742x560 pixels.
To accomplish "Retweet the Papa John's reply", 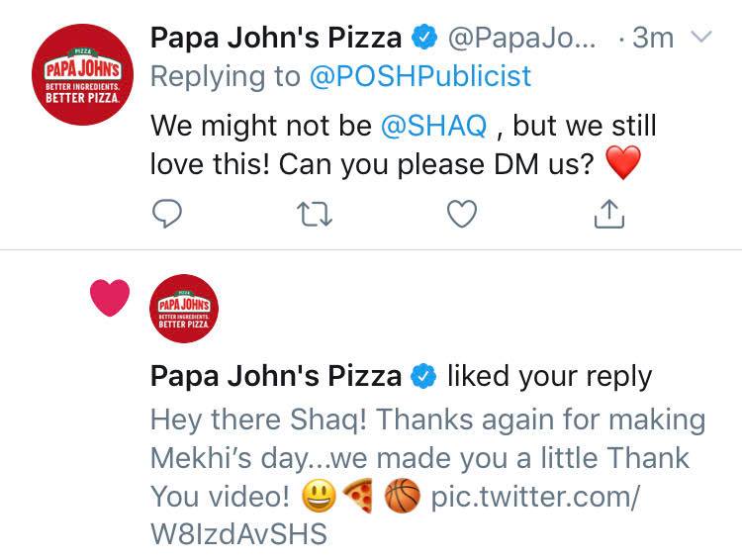I will pyautogui.click(x=315, y=214).
